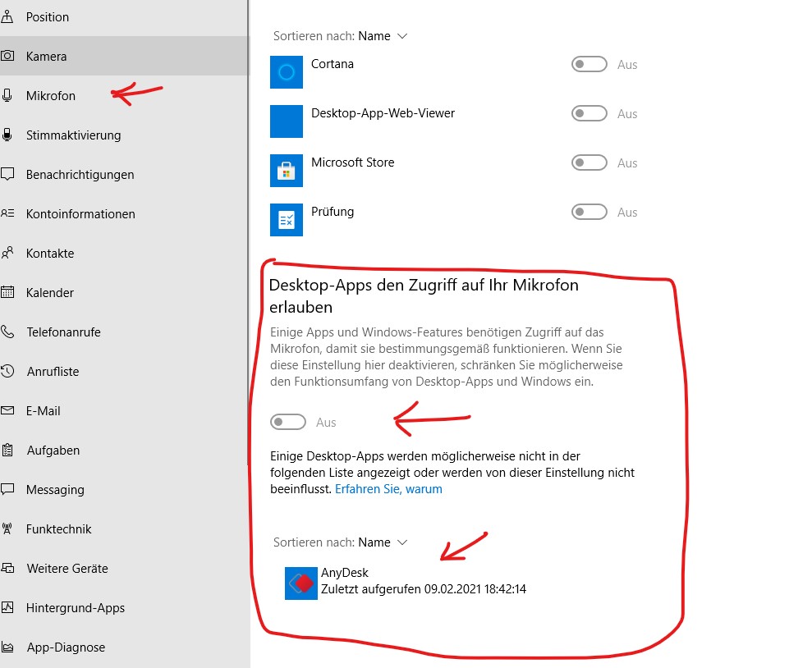Click the Mikrofon microphone icon in sidebar
Image resolution: width=812 pixels, height=668 pixels.
pos(7,95)
